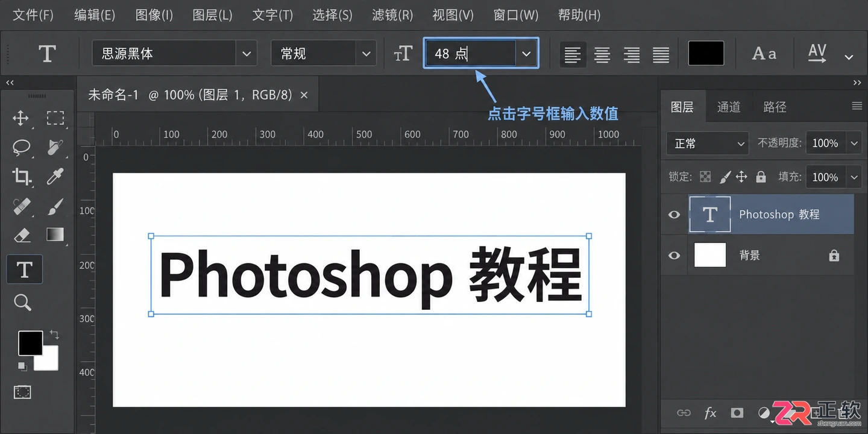The width and height of the screenshot is (868, 434).
Task: Toggle lock position
Action: [x=742, y=177]
